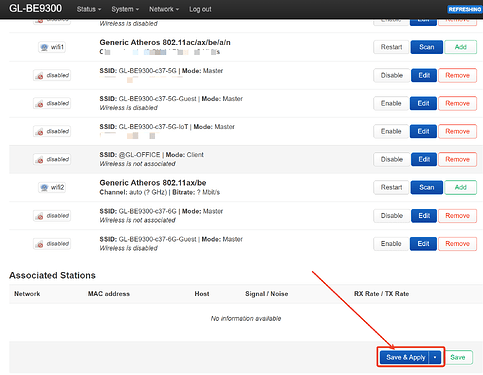483x375 pixels.
Task: Remove the GL-BE9300-c37-6G network
Action: point(457,216)
